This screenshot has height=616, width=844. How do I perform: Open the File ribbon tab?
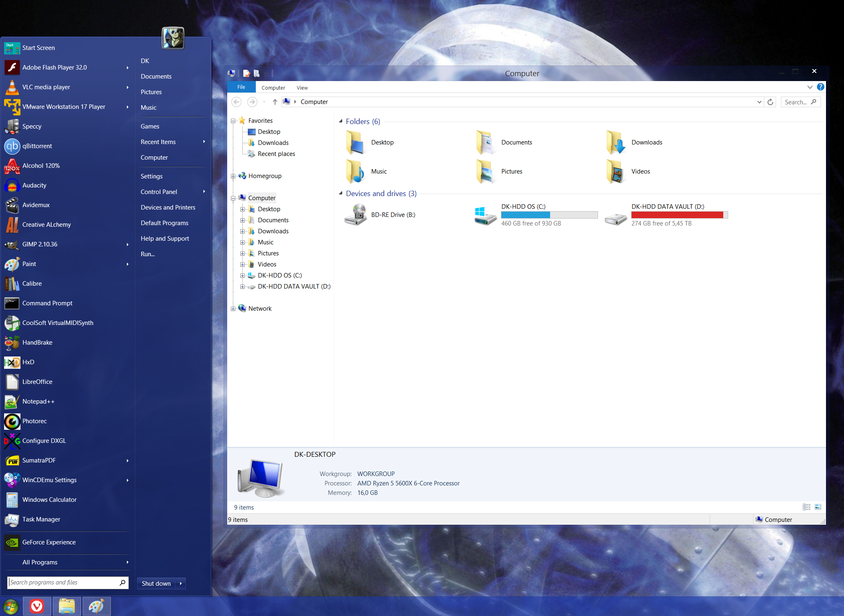[x=241, y=87]
